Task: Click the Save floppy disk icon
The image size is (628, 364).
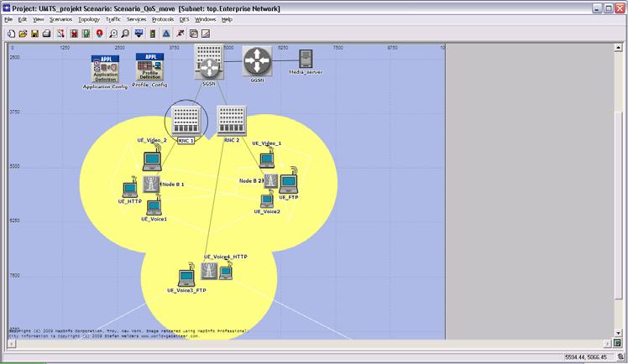Action: pyautogui.click(x=35, y=34)
